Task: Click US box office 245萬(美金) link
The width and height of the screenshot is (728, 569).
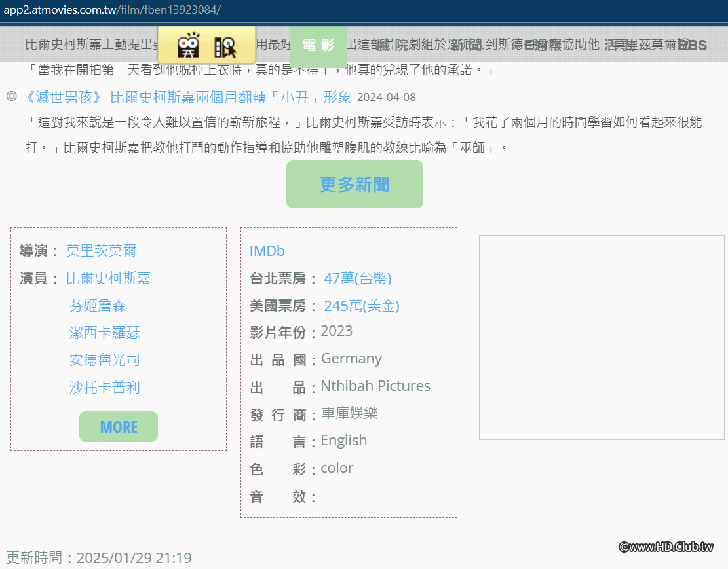Action: (362, 305)
